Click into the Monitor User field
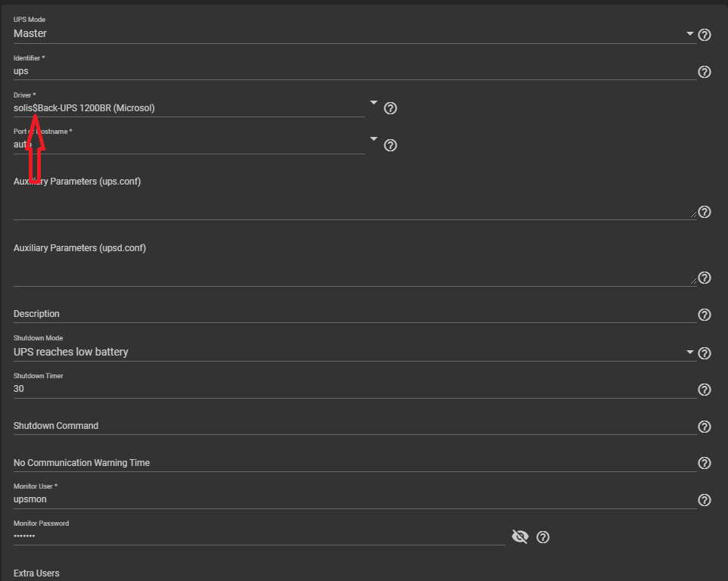Viewport: 728px width, 581px height. point(348,499)
